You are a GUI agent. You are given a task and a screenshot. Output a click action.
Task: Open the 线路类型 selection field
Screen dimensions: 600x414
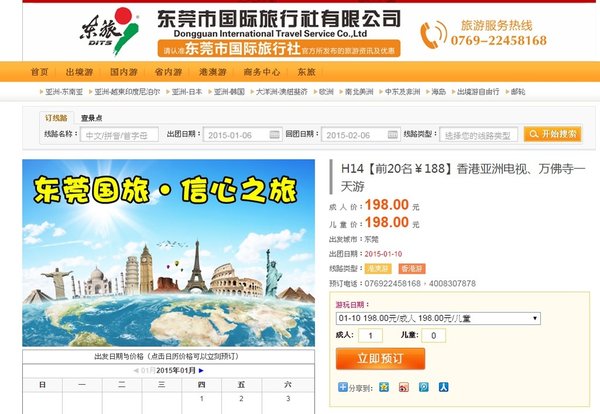479,135
